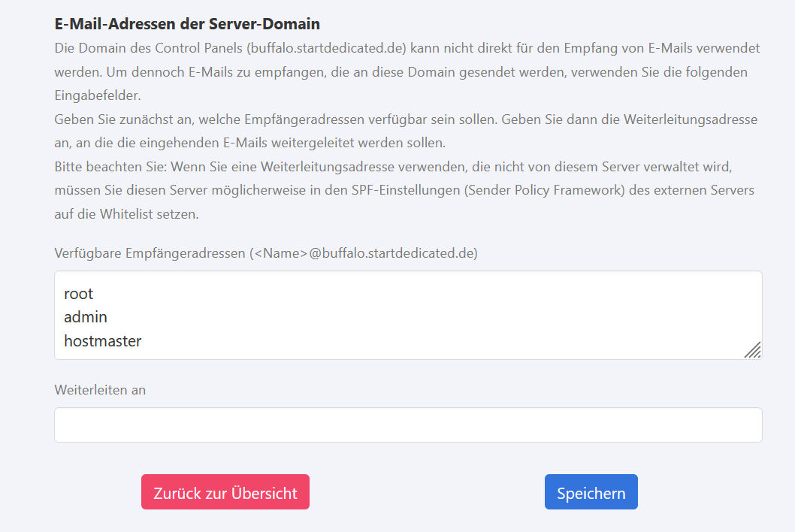Click '(buffalo.startdedicated.de)' in the first paragraph
795x532 pixels.
(x=326, y=48)
